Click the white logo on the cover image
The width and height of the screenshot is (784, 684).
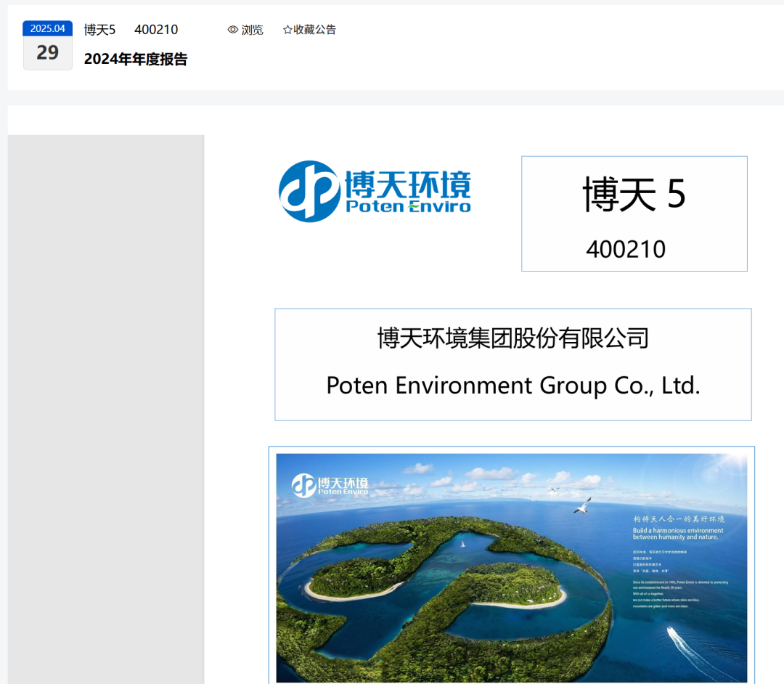(x=330, y=485)
